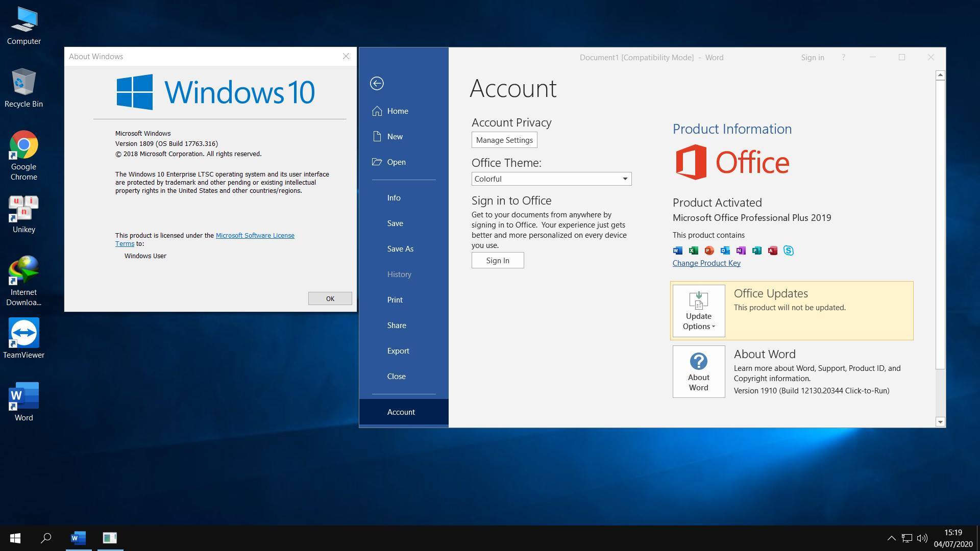980x551 pixels.
Task: Open the About Word button
Action: click(699, 371)
